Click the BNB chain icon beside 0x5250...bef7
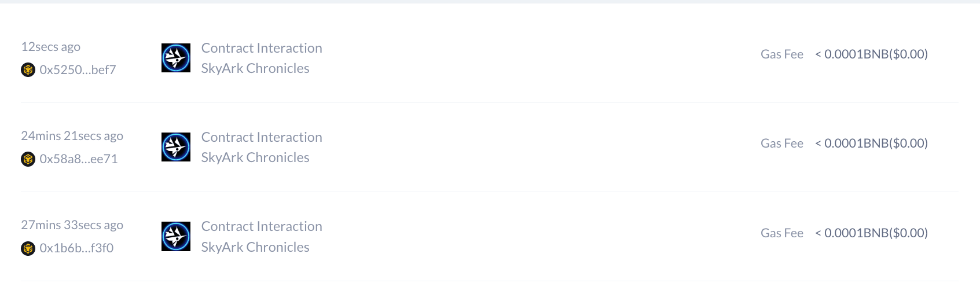Viewport: 980px width, 283px height. (28, 70)
